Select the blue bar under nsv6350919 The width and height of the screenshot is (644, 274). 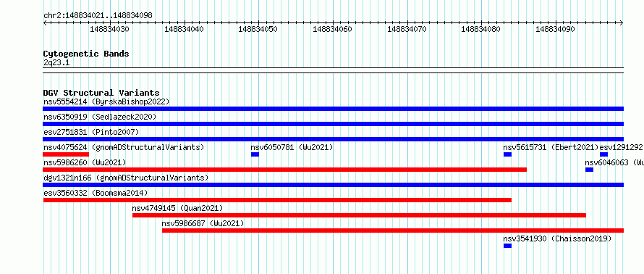click(x=333, y=124)
